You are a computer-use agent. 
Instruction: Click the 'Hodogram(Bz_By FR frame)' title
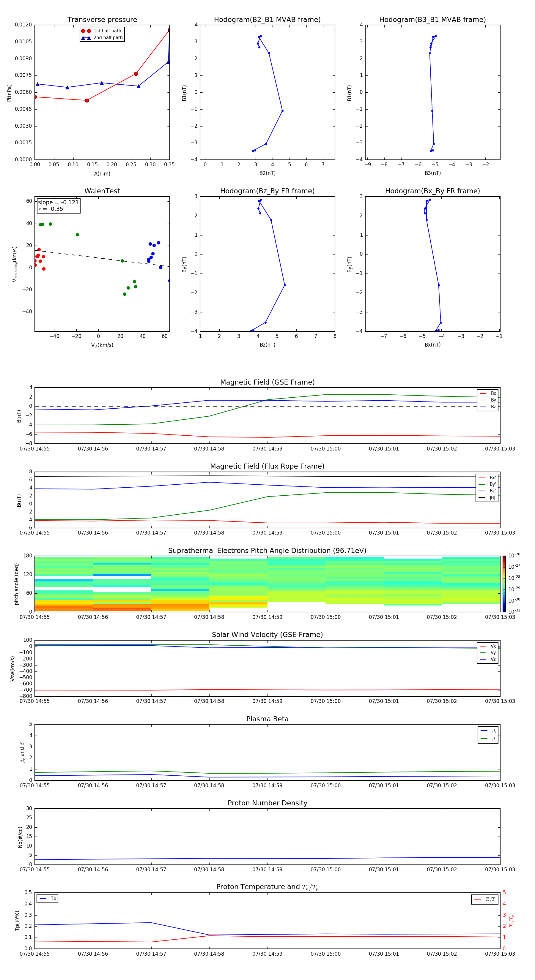(267, 191)
